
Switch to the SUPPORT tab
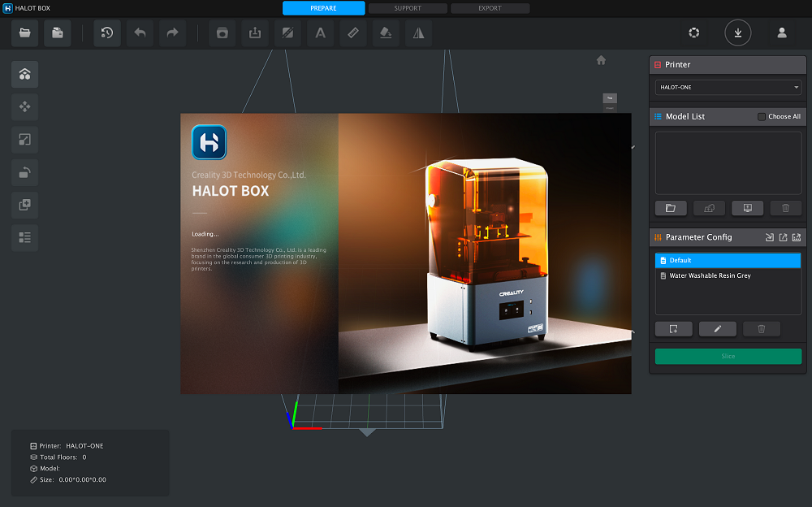point(408,8)
